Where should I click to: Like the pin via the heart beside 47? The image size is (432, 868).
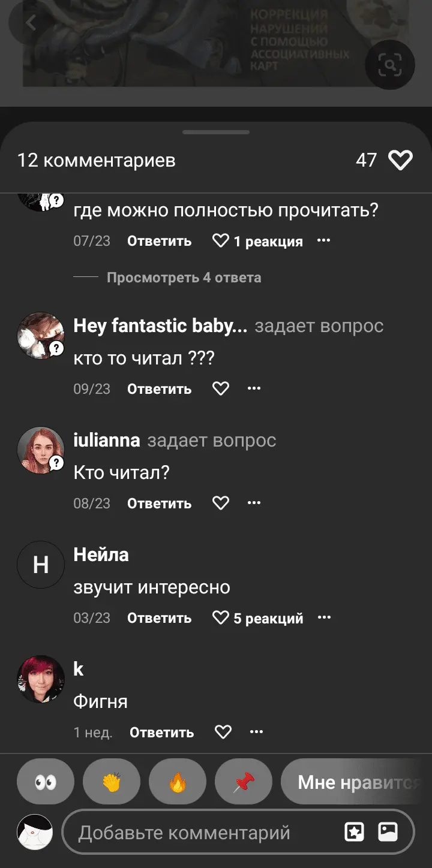pos(400,160)
